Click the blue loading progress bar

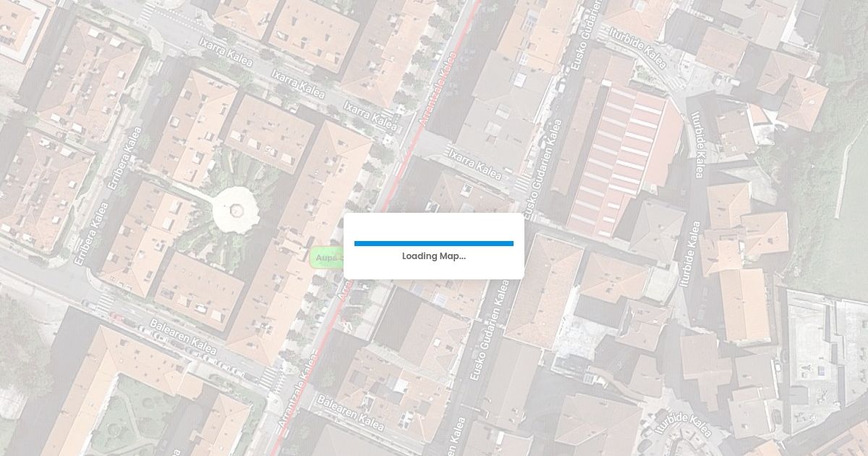(x=434, y=243)
